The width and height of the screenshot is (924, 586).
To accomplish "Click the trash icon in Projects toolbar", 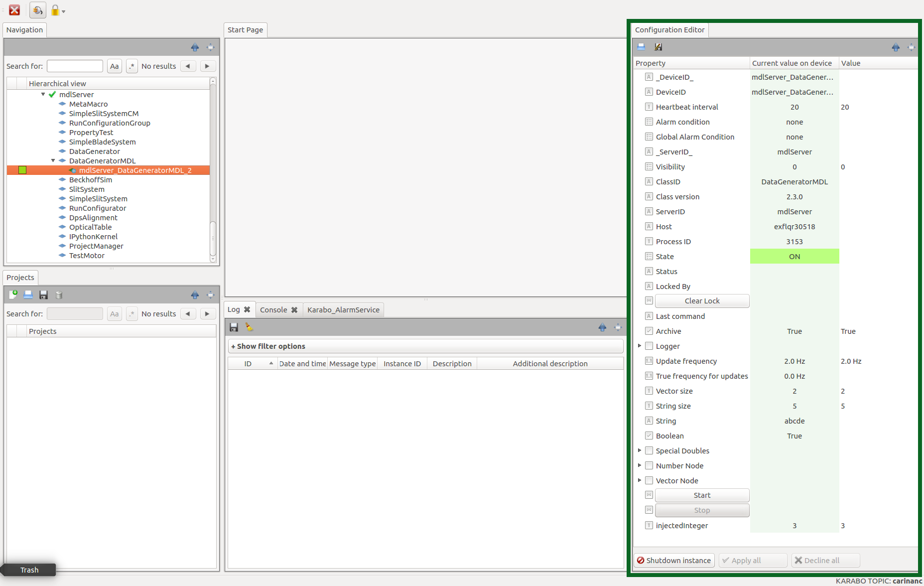I will (x=59, y=295).
